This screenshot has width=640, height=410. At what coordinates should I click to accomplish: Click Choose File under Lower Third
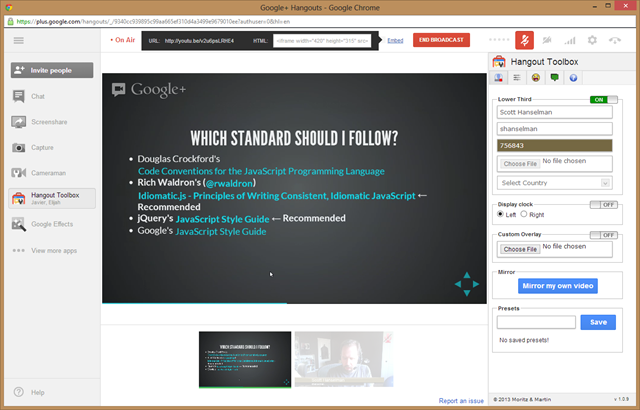coord(520,164)
